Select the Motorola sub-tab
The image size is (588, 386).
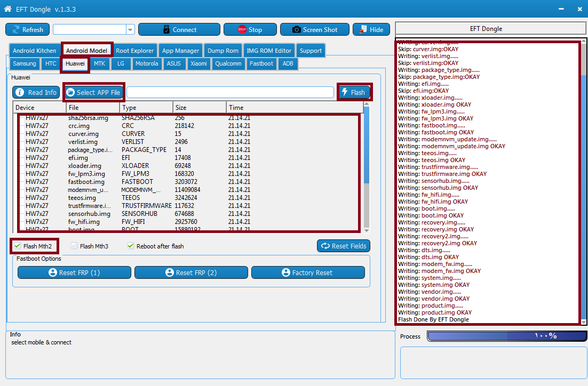coord(147,63)
